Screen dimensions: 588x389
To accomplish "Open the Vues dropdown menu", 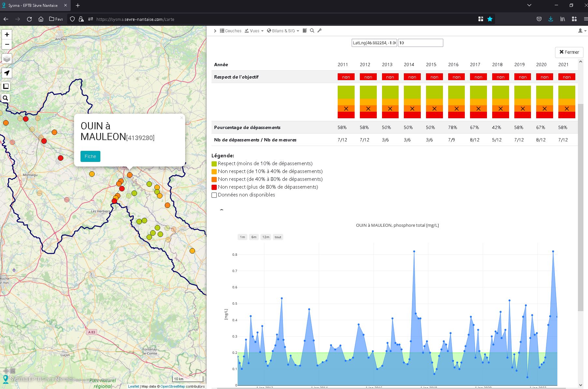I will [x=254, y=31].
